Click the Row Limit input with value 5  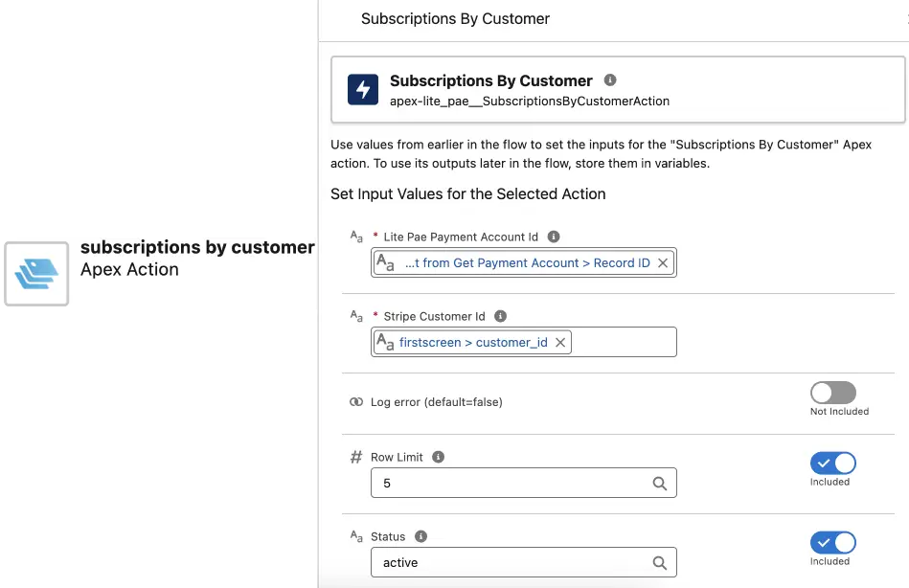click(x=524, y=483)
